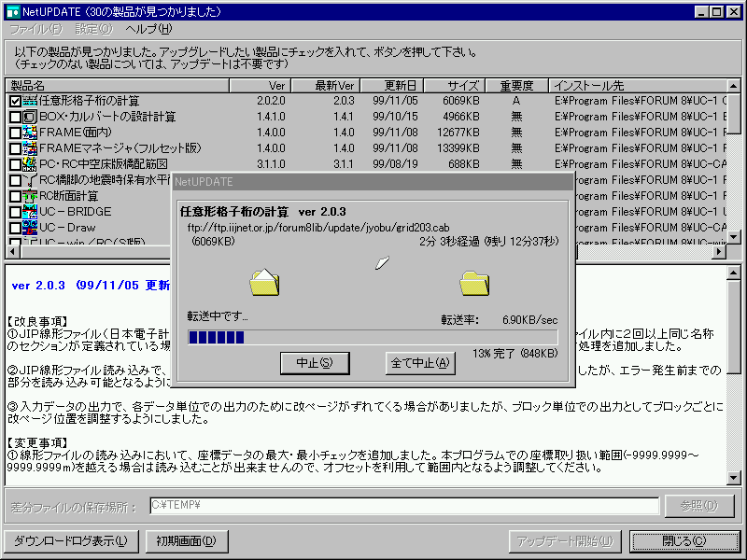Check the BOX・カルバートの設計計算 checkbox
The height and width of the screenshot is (560, 747).
[x=15, y=117]
